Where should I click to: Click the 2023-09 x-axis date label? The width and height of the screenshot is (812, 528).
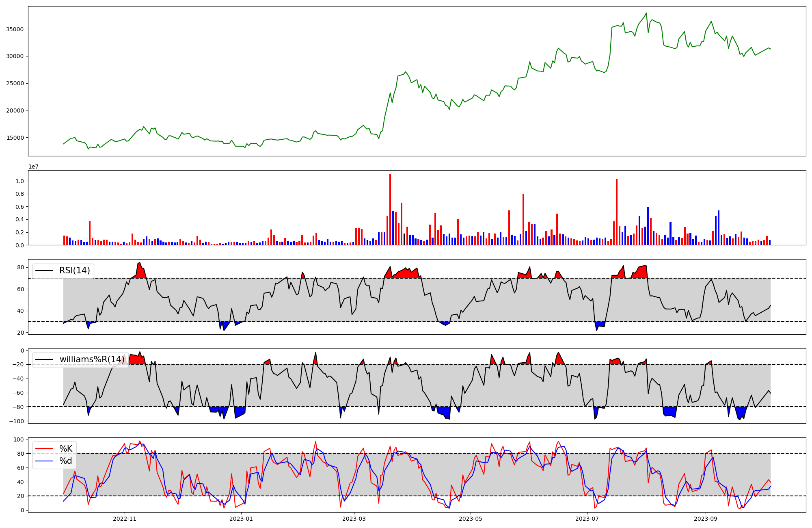point(706,519)
